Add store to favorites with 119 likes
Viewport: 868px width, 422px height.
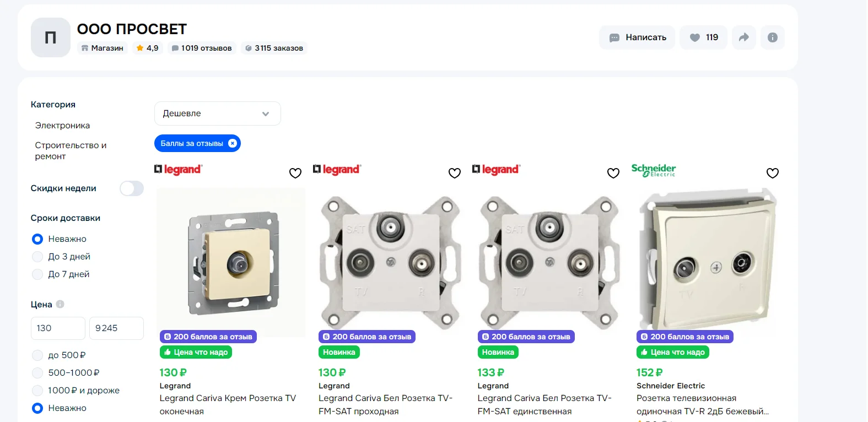coord(704,37)
